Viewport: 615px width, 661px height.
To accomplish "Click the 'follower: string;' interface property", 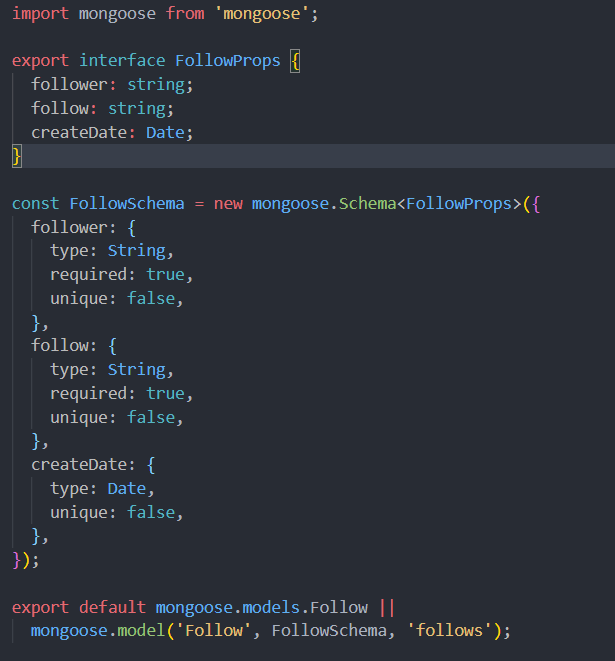I will [112, 85].
